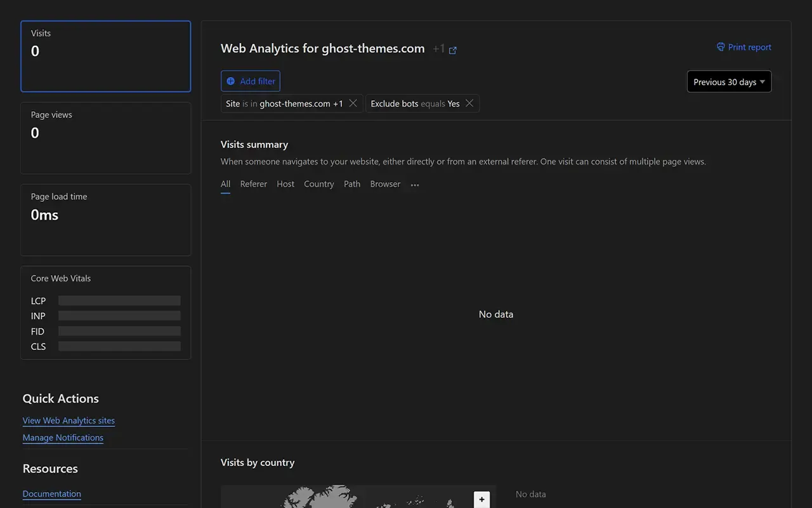This screenshot has height=508, width=812.
Task: Switch to the Country tab
Action: pos(319,184)
